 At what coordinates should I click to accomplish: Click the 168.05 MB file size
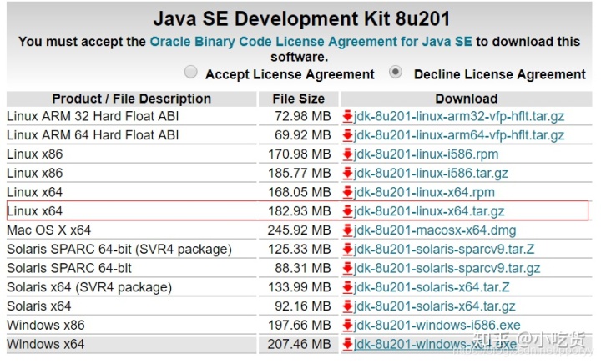click(300, 192)
